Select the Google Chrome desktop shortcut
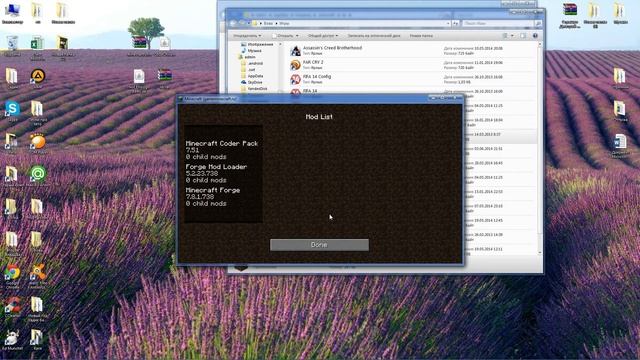 click(x=12, y=275)
